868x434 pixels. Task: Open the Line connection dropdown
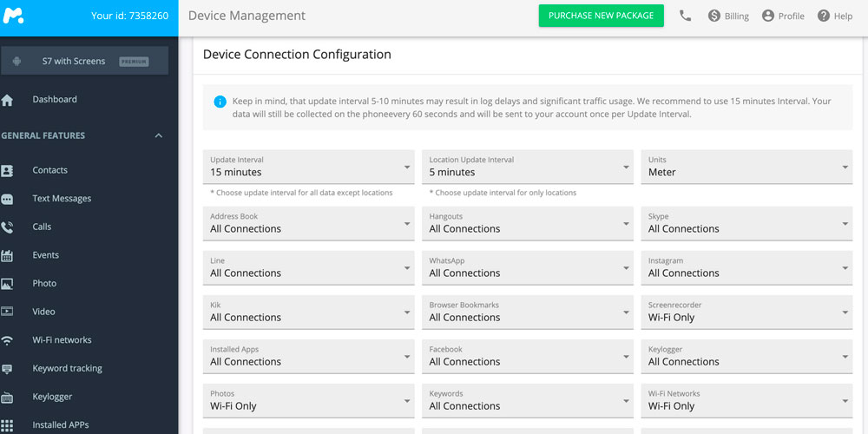pyautogui.click(x=308, y=268)
